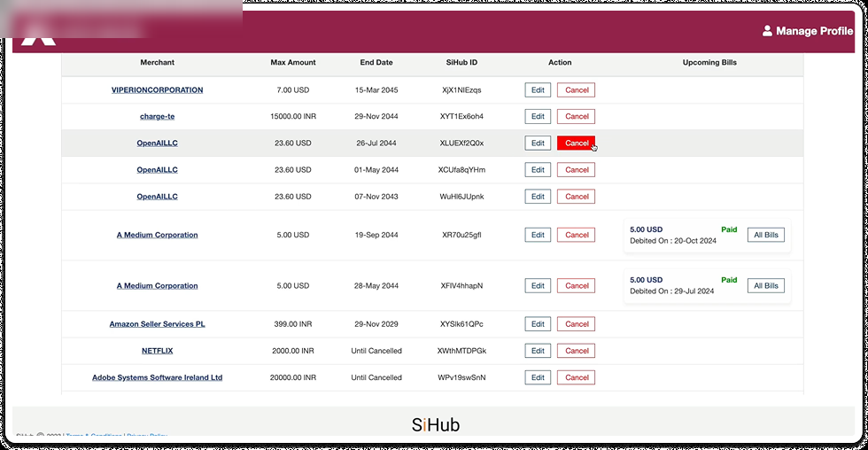Viewport: 868px width, 450px height.
Task: Edit the NETFLIX mandate
Action: pyautogui.click(x=538, y=351)
